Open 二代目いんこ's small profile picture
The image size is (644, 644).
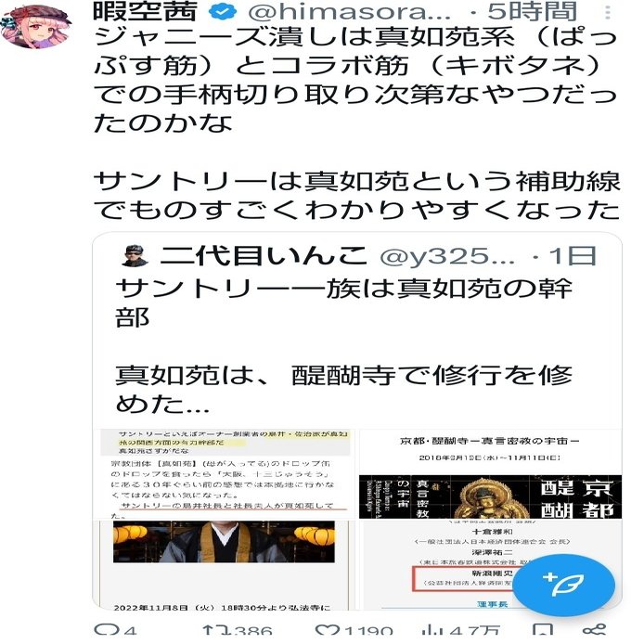point(135,256)
